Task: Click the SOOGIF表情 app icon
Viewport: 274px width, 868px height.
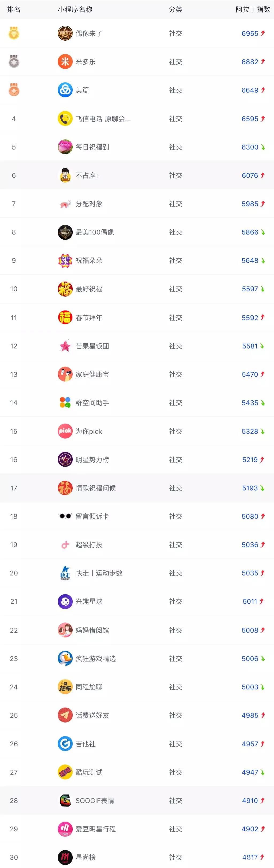Action: (x=65, y=800)
